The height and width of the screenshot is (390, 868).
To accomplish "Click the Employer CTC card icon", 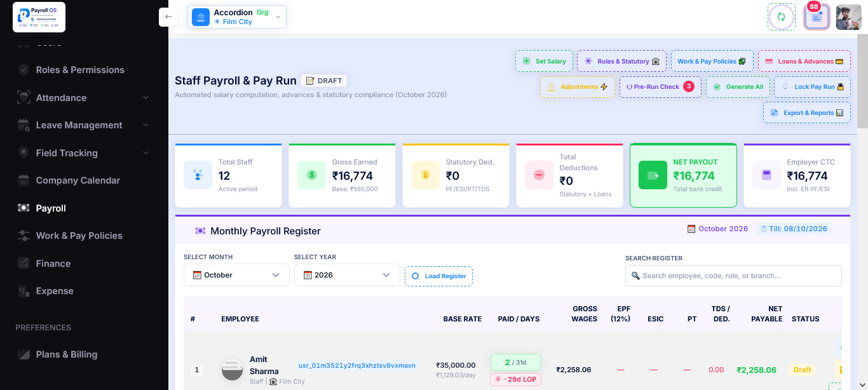I will [766, 175].
